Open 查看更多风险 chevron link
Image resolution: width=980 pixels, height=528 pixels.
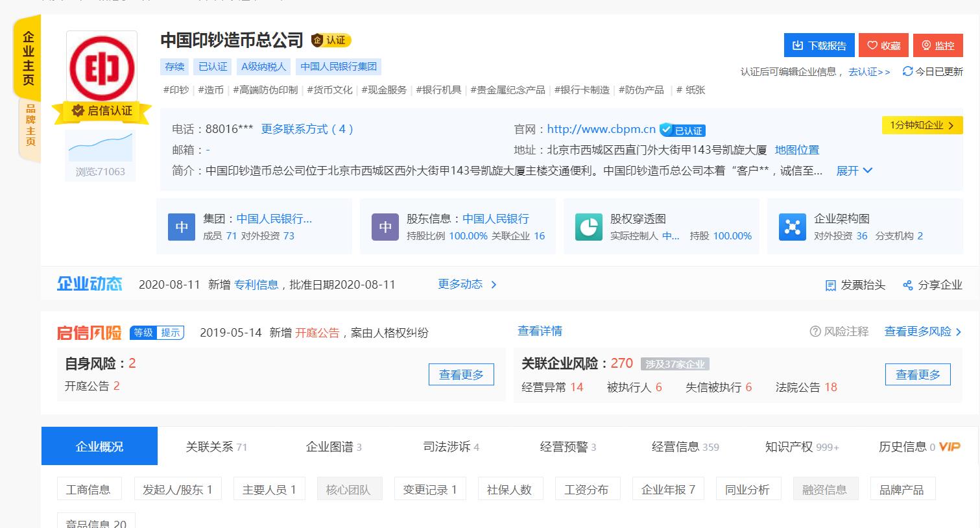[923, 331]
